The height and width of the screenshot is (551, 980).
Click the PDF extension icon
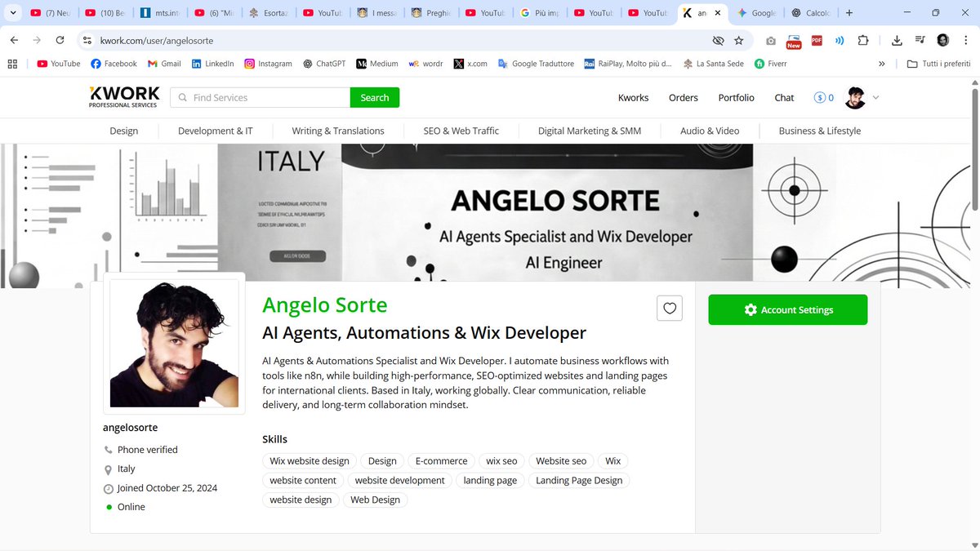point(817,40)
